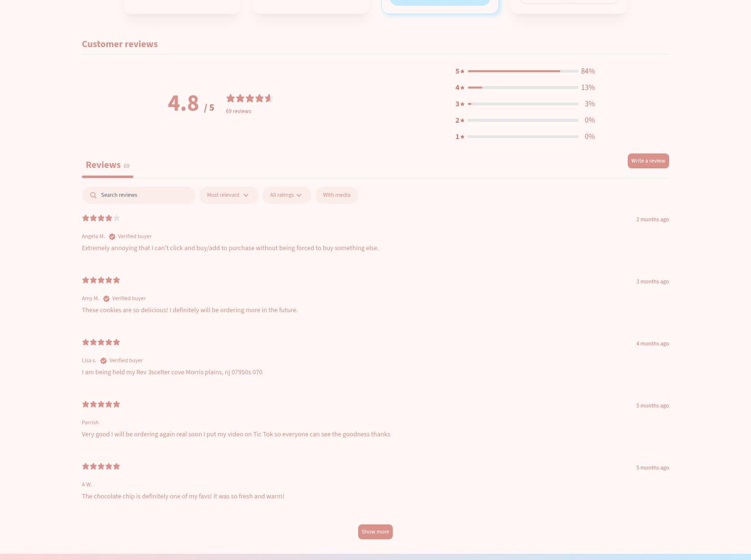This screenshot has height=560, width=751.
Task: Click the 13% label for four stars
Action: 588,88
